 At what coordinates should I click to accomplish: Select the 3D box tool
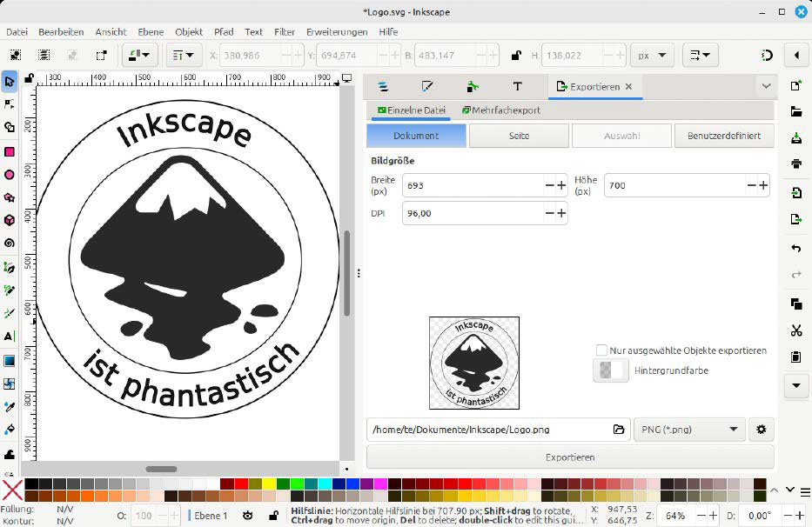click(x=10, y=220)
